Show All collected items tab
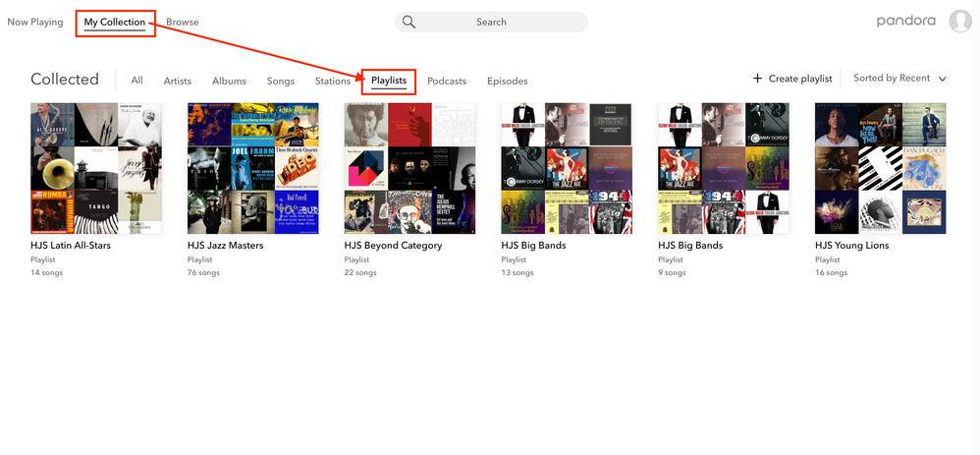The height and width of the screenshot is (455, 980). [136, 81]
